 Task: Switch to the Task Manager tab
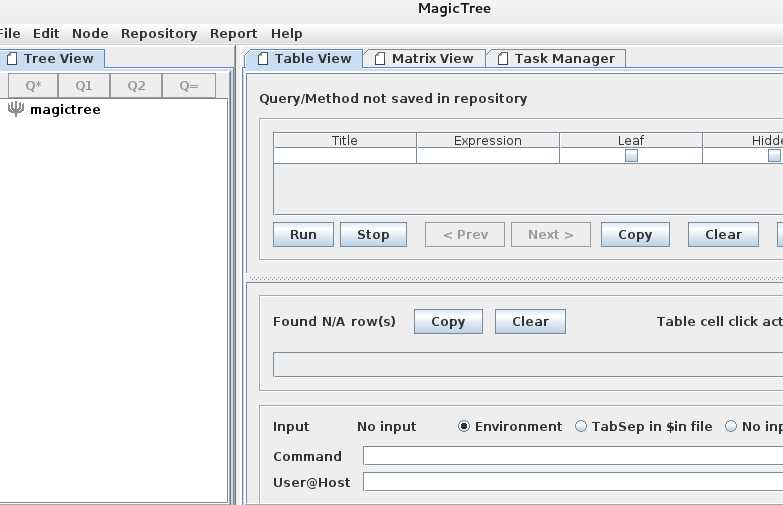tap(557, 58)
